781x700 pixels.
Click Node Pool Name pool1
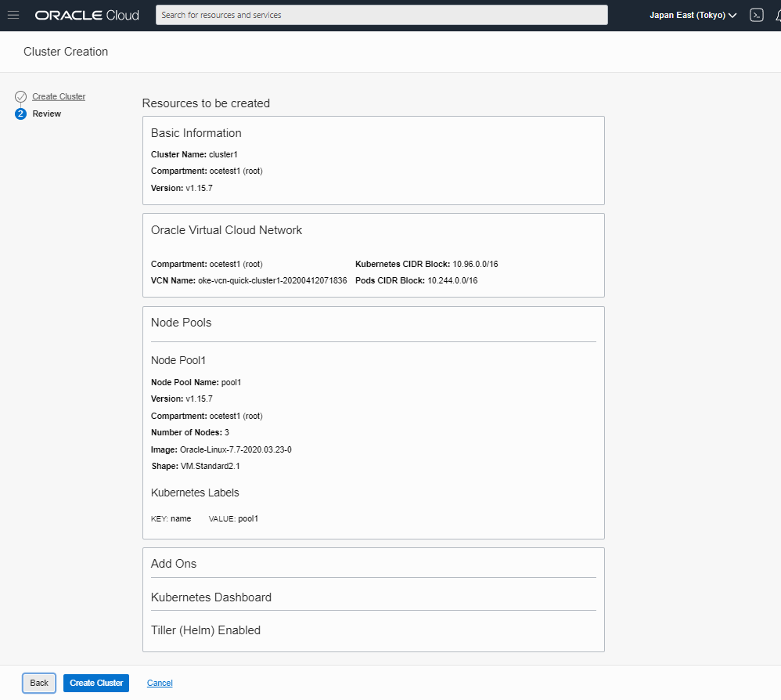(196, 382)
